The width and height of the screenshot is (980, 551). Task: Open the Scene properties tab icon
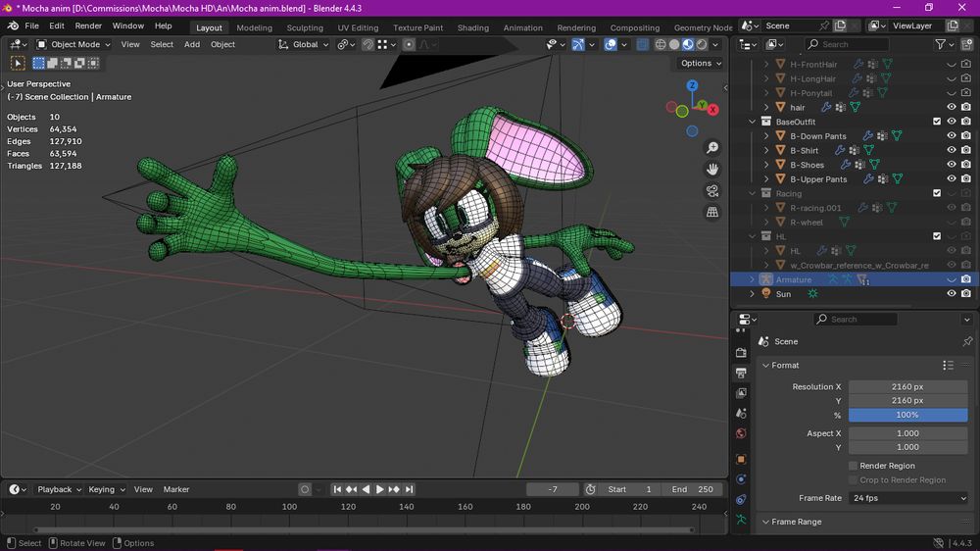(741, 414)
